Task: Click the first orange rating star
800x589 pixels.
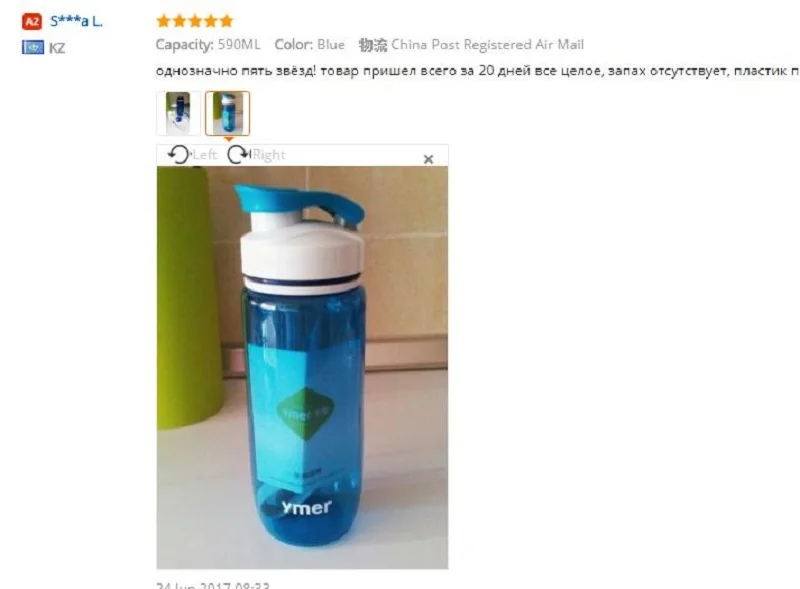Action: tap(163, 21)
